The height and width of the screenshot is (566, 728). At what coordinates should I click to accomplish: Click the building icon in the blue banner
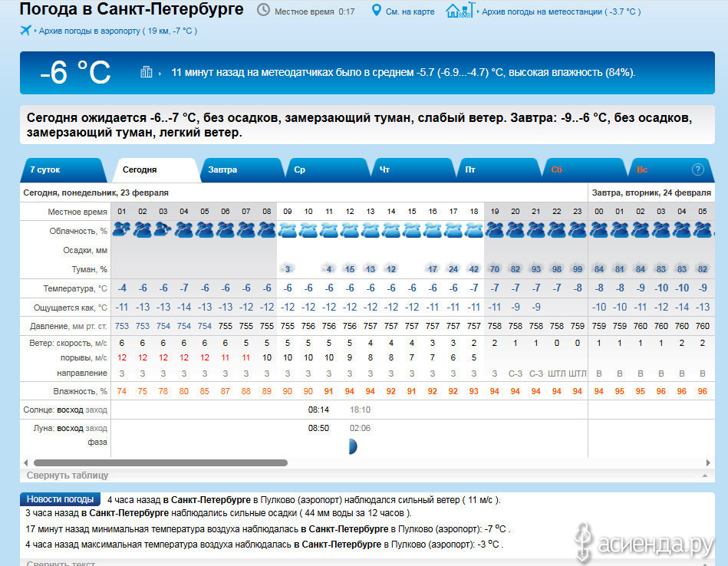147,72
